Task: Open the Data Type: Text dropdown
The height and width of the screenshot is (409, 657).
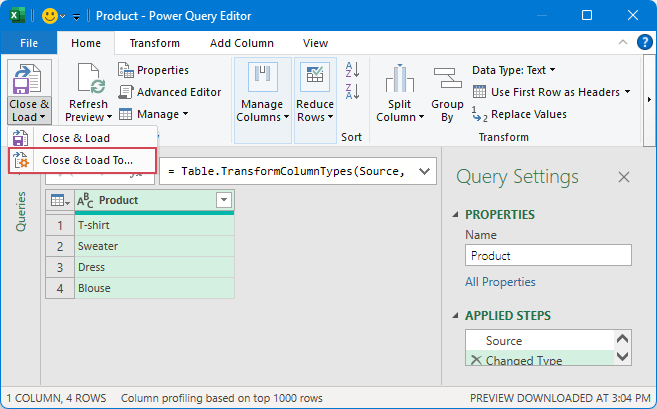Action: tap(514, 70)
